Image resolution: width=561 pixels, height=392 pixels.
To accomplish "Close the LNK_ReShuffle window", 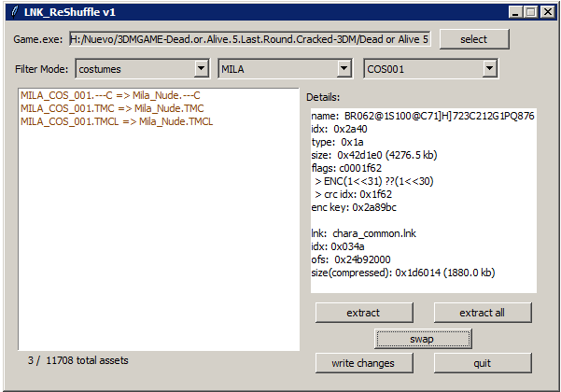I will pyautogui.click(x=546, y=12).
